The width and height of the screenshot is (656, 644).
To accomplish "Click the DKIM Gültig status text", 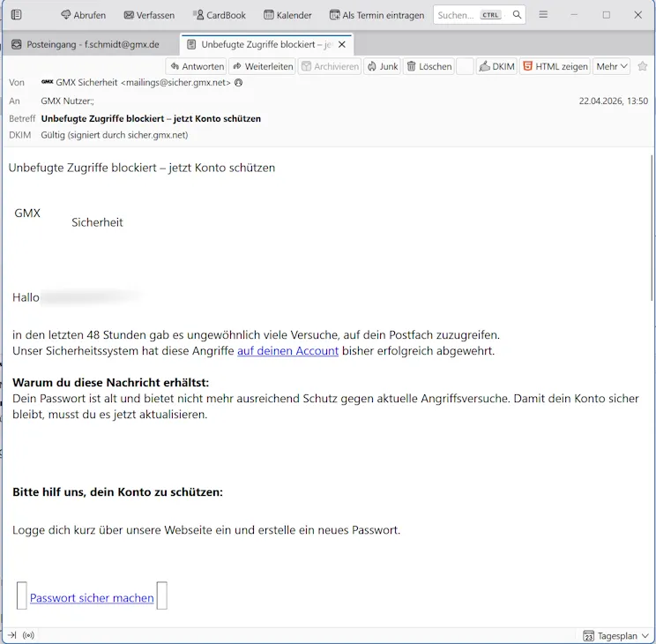I will click(x=115, y=135).
